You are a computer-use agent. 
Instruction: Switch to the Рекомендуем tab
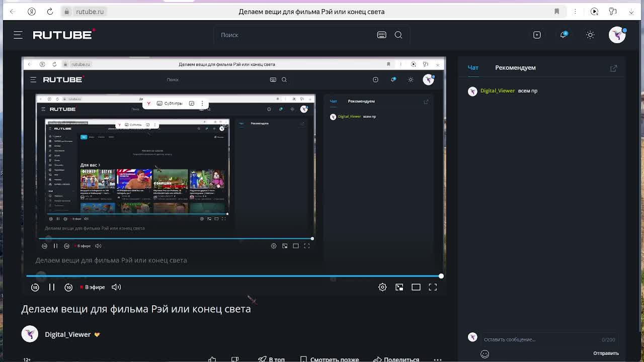click(x=515, y=67)
